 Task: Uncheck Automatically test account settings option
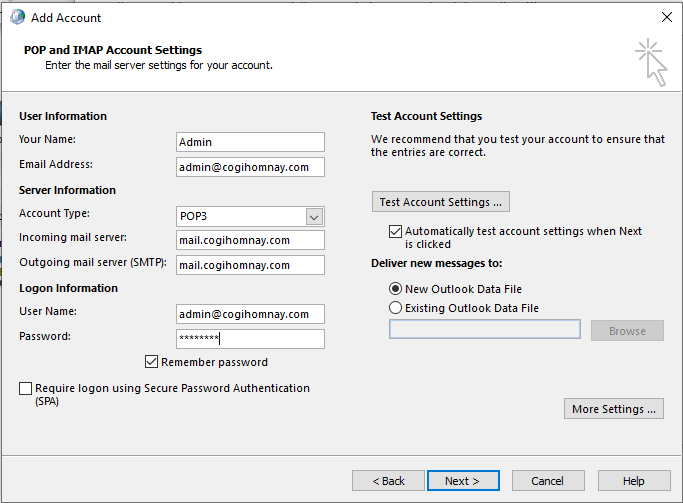pos(395,231)
